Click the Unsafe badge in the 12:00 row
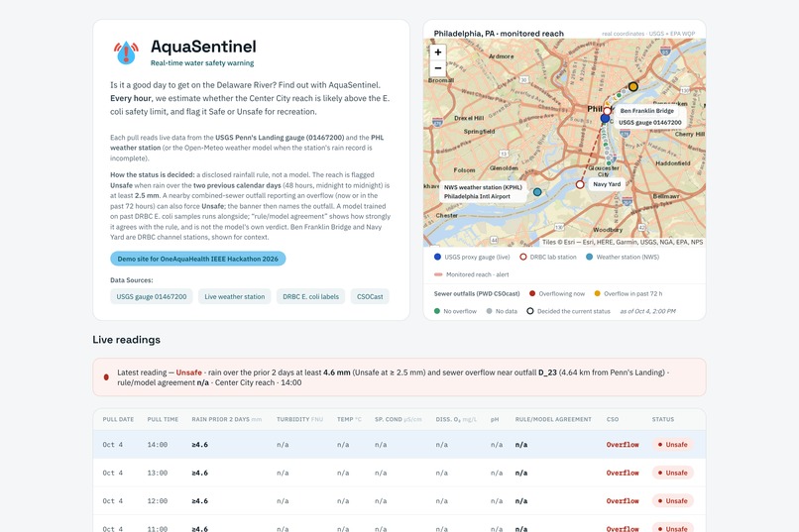799x532 pixels. pyautogui.click(x=673, y=501)
